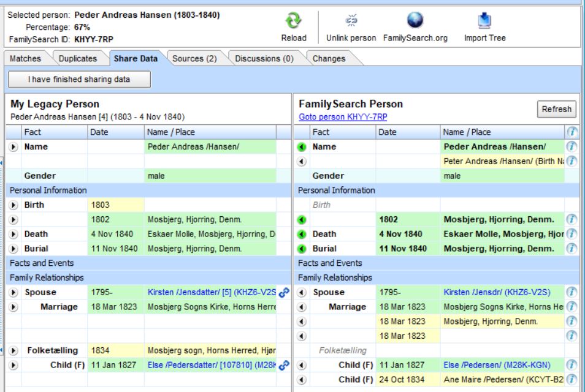The height and width of the screenshot is (392, 585).
Task: Click right arrow for Legacy Birth 1803 row
Action: coord(13,205)
